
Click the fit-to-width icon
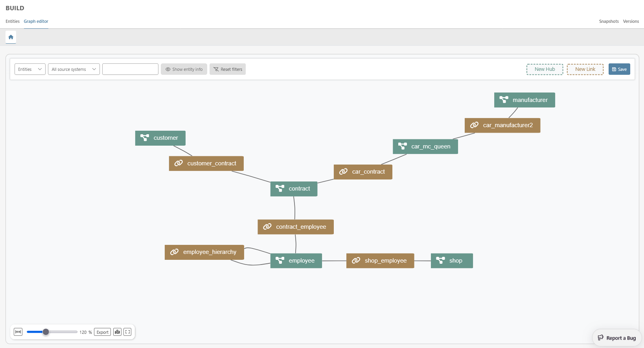[x=18, y=332]
